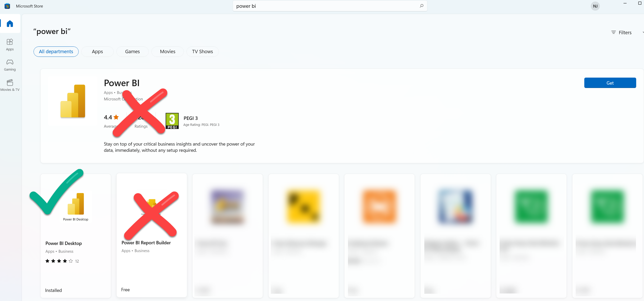Viewport: 644px width, 301px height.
Task: Switch to the TV Shows filter tab
Action: (x=203, y=51)
